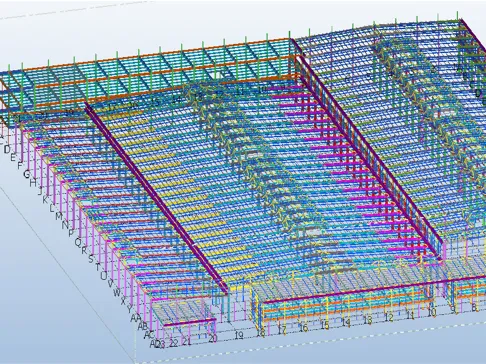The image size is (486, 364).
Task: Click front-edge grid label 13
Action: 367,320
